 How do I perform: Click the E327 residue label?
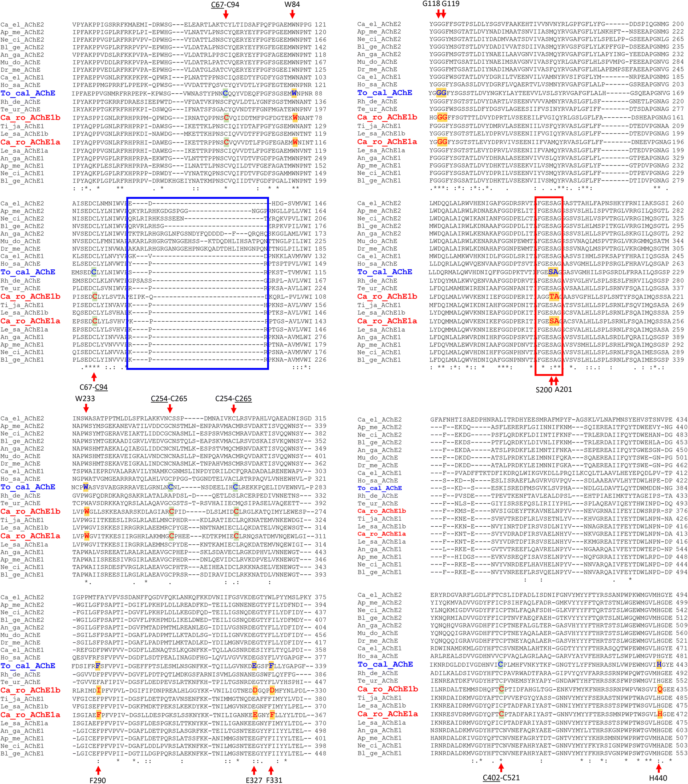[x=254, y=780]
